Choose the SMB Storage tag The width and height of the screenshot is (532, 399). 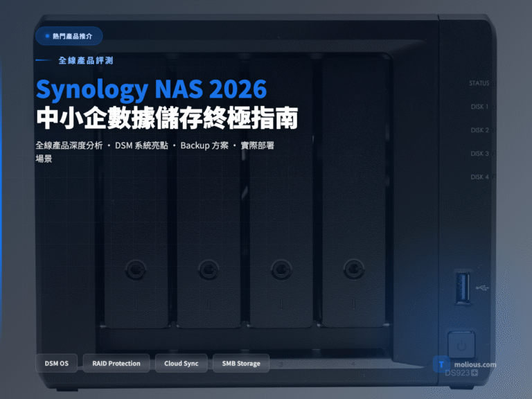241,364
